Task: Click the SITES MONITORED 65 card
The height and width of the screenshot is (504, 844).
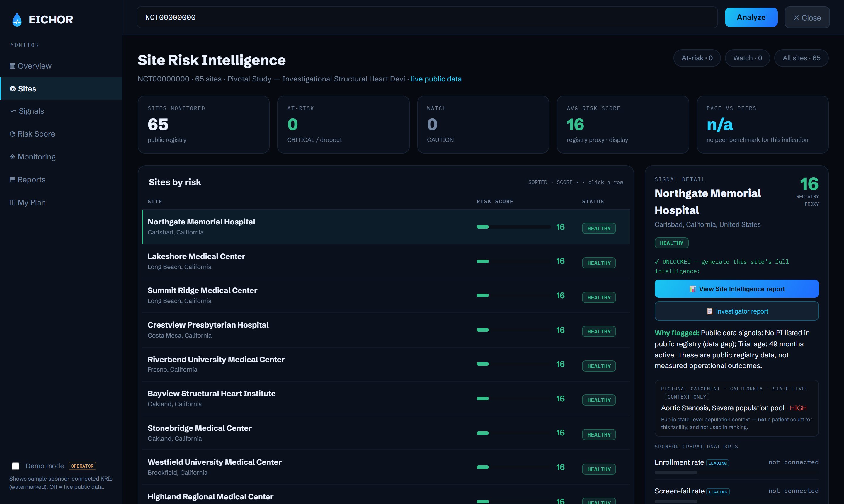Action: [203, 124]
